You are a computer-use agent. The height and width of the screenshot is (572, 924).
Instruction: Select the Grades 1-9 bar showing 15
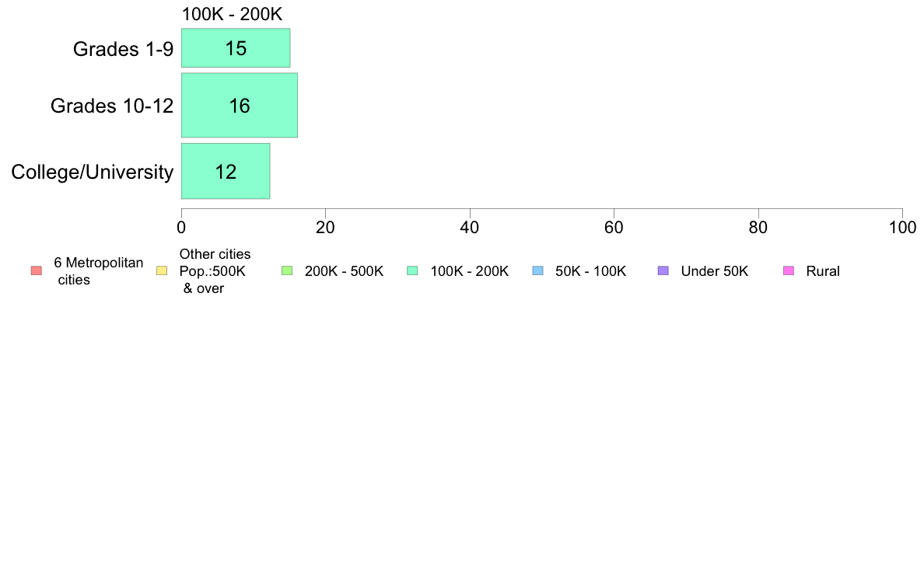236,47
